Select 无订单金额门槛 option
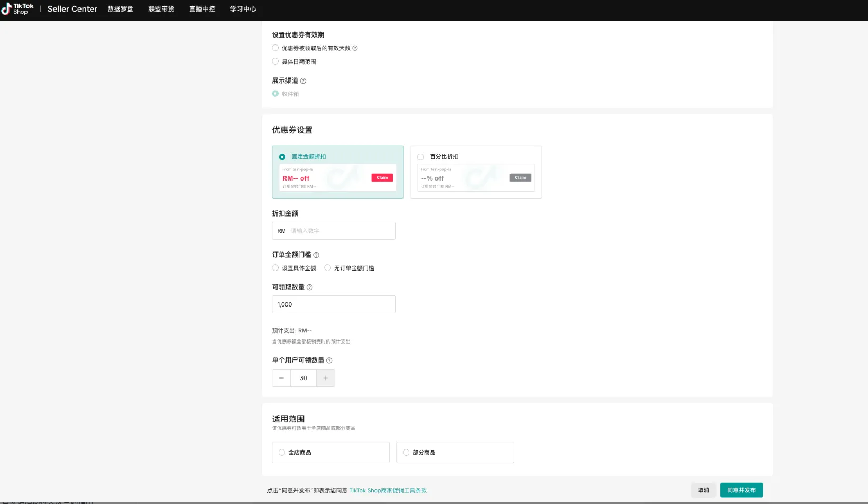 coord(328,268)
